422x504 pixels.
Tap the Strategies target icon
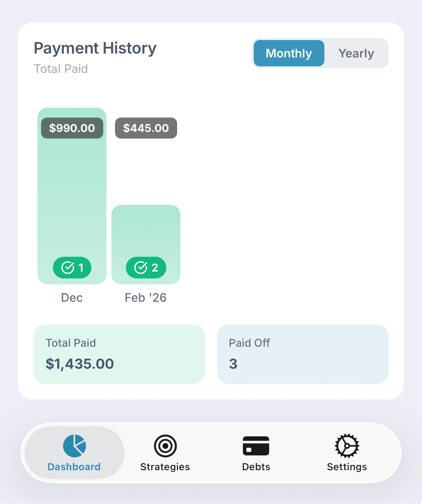point(165,446)
